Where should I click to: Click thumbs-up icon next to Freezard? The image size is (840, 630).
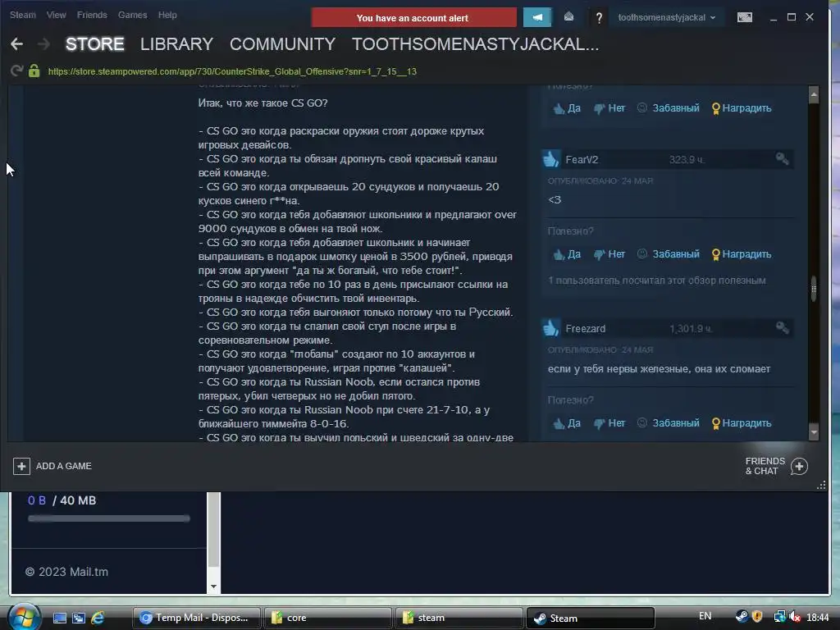pyautogui.click(x=550, y=328)
